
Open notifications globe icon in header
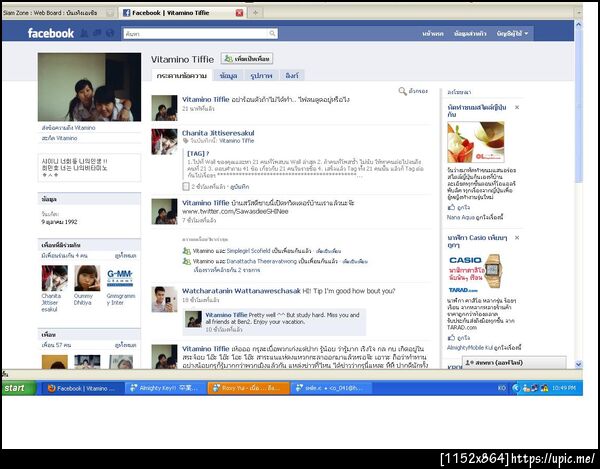pyautogui.click(x=110, y=33)
